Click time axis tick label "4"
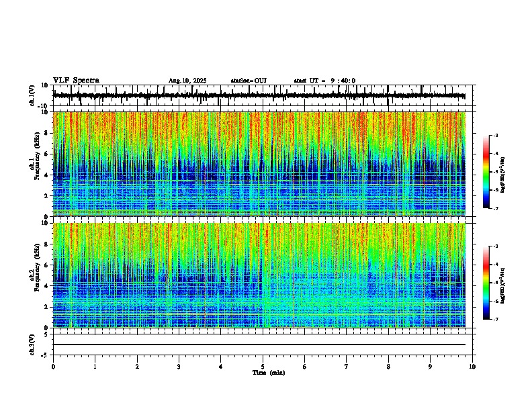532x411 pixels. tap(221, 367)
